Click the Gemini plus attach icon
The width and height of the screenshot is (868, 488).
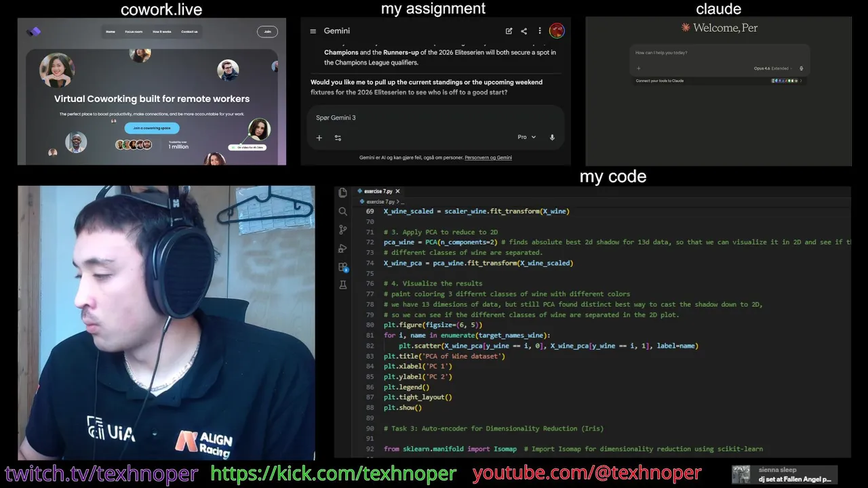click(x=319, y=138)
